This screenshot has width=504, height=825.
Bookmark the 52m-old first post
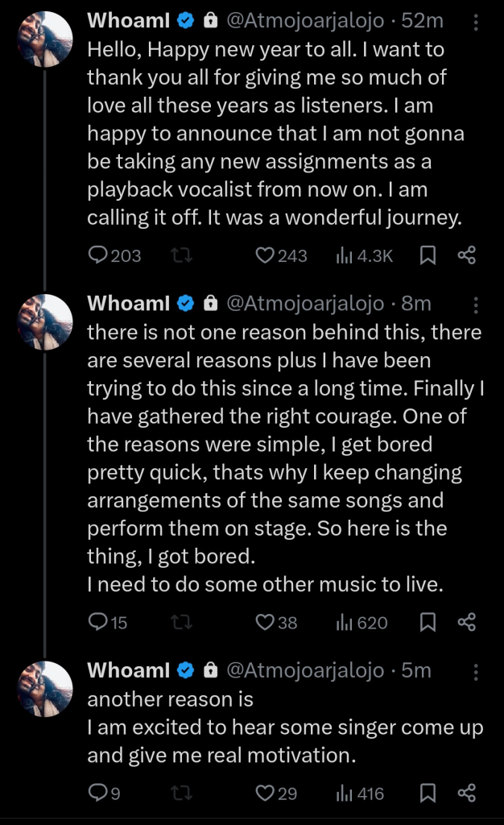(428, 255)
